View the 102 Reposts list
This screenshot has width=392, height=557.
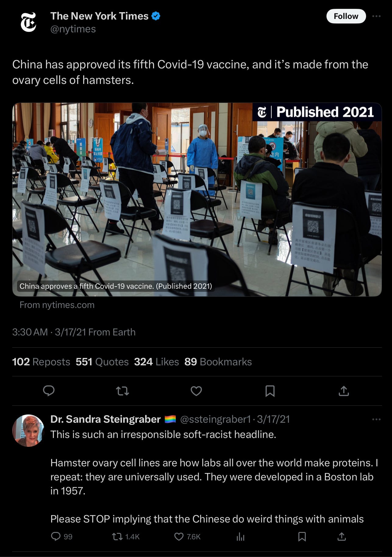41,362
